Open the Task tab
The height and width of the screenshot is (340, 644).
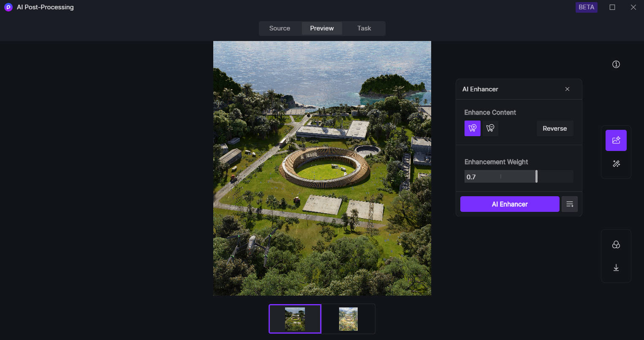coord(364,28)
